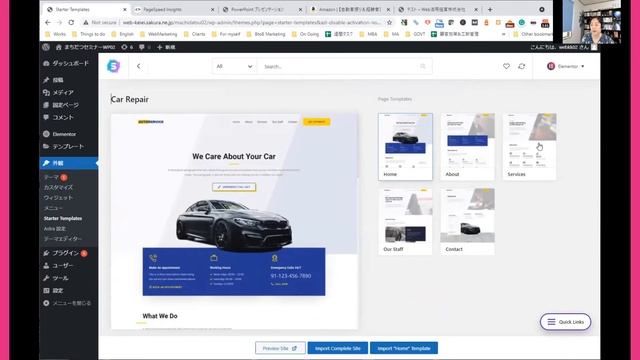Select the Contact page template thumbnail
Image resolution: width=640 pixels, height=360 pixels.
[467, 222]
